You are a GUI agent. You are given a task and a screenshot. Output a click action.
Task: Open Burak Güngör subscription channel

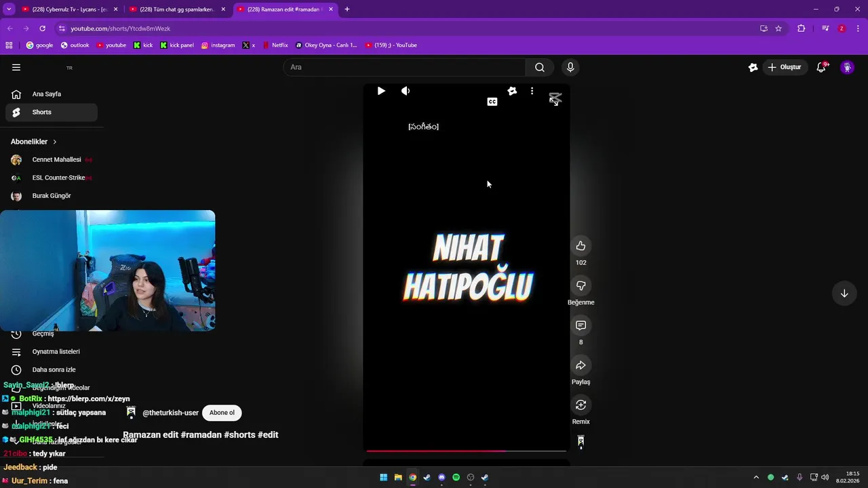52,196
